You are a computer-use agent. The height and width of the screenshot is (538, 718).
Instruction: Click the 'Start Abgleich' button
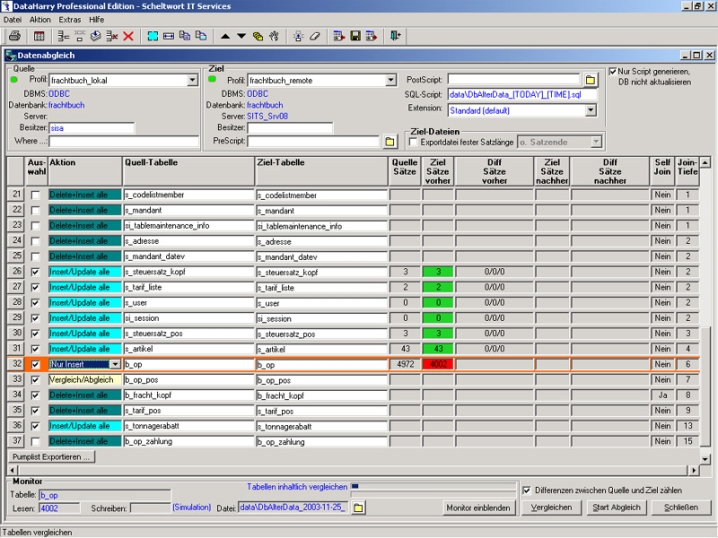[x=617, y=508]
